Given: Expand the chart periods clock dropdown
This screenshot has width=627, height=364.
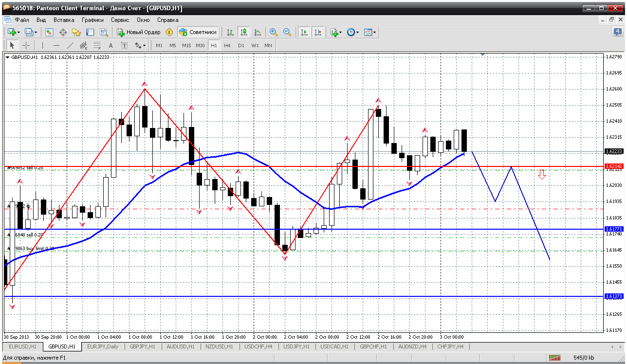Looking at the screenshot, I should (353, 32).
